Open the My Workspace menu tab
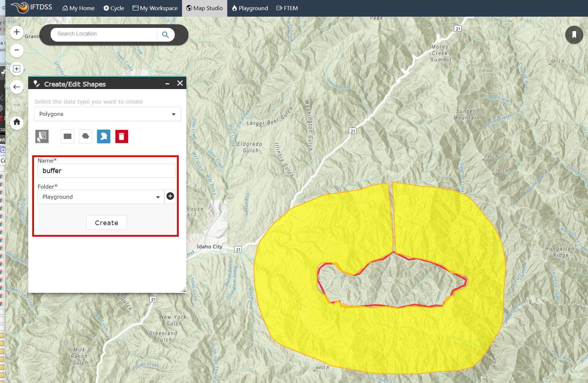The image size is (588, 383). (x=155, y=8)
